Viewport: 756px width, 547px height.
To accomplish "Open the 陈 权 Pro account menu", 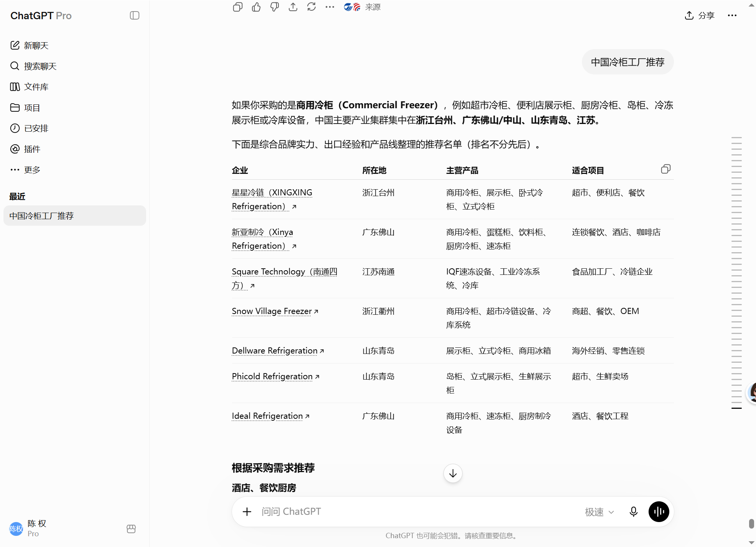I will point(63,529).
